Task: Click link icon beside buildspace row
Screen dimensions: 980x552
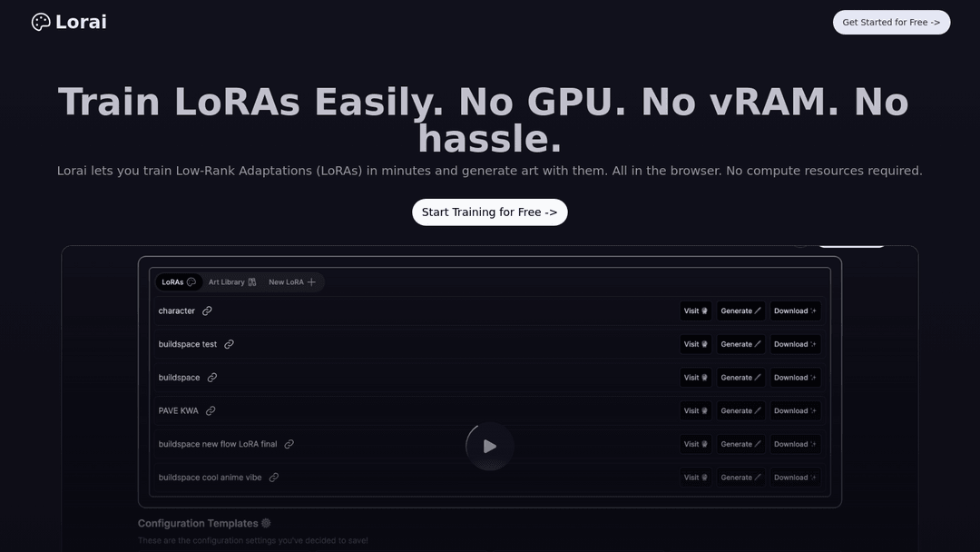Action: pos(211,378)
